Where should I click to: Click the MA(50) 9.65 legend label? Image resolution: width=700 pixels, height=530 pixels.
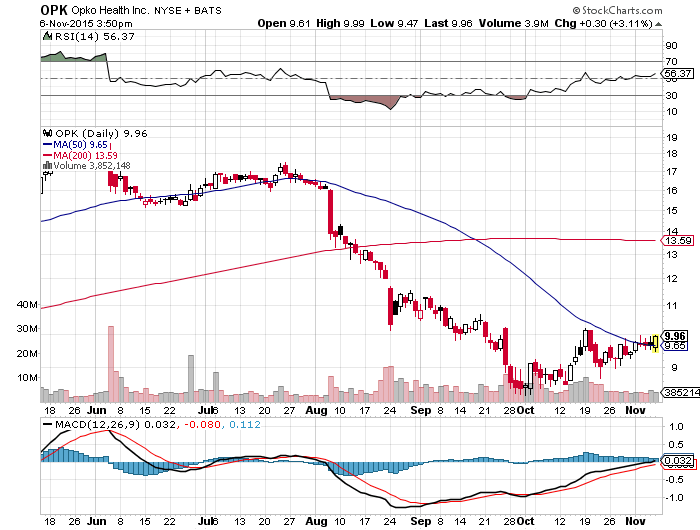pos(80,145)
